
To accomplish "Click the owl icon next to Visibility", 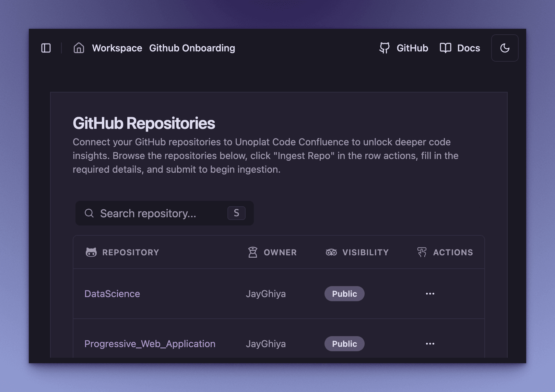I will (331, 252).
